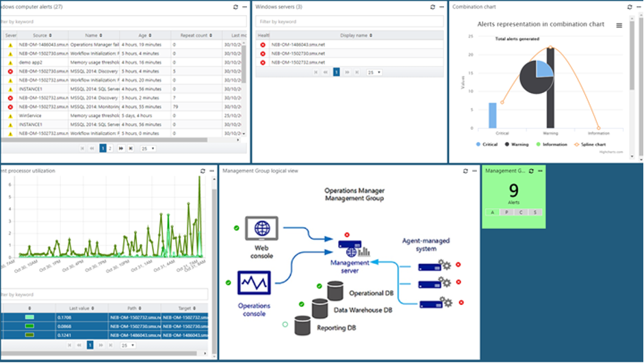Collapse the Windows servers widget
The height and width of the screenshot is (363, 644).
pyautogui.click(x=441, y=7)
